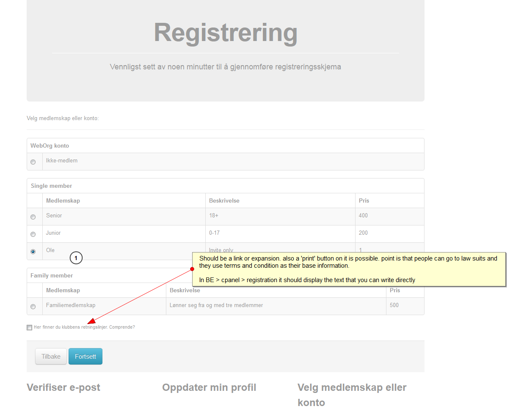Screen dimensions: 510x420
Task: Click the Registrering page title
Action: pos(226,33)
